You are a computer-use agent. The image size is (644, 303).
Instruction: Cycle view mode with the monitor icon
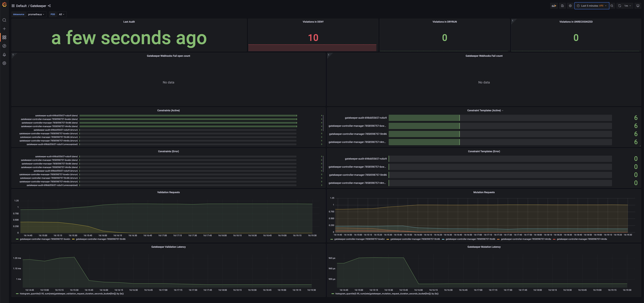[x=638, y=6]
